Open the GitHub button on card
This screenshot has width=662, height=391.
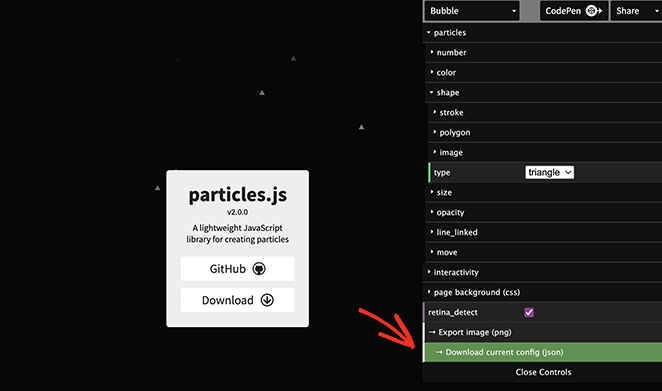237,269
